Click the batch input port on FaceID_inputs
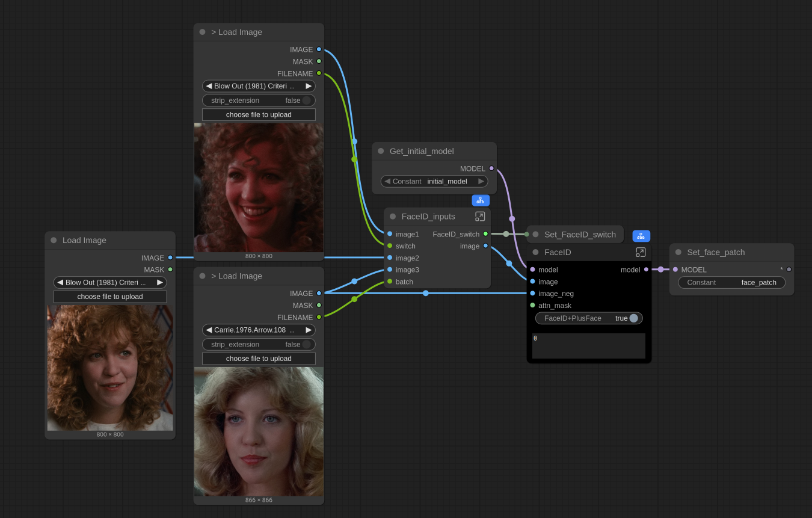 [390, 282]
